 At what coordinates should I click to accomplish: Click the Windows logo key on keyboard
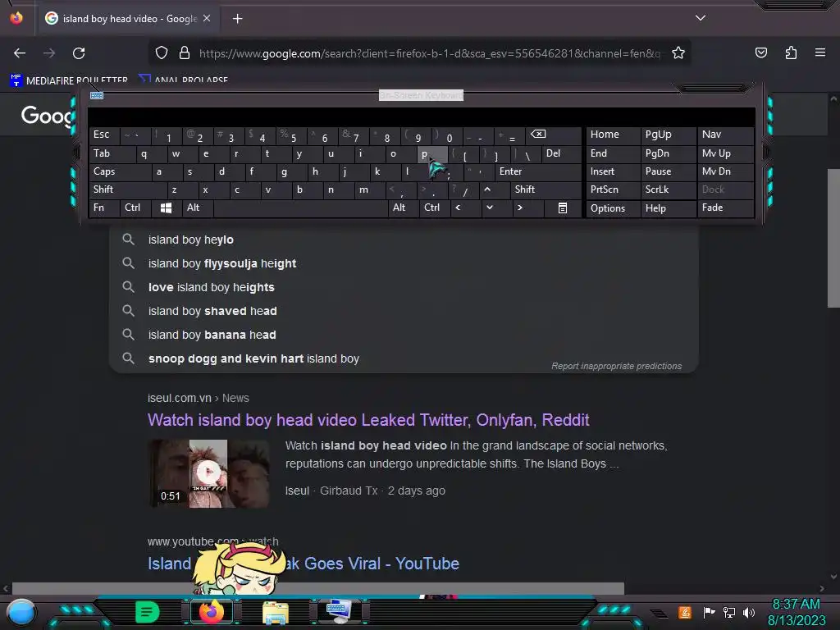166,208
